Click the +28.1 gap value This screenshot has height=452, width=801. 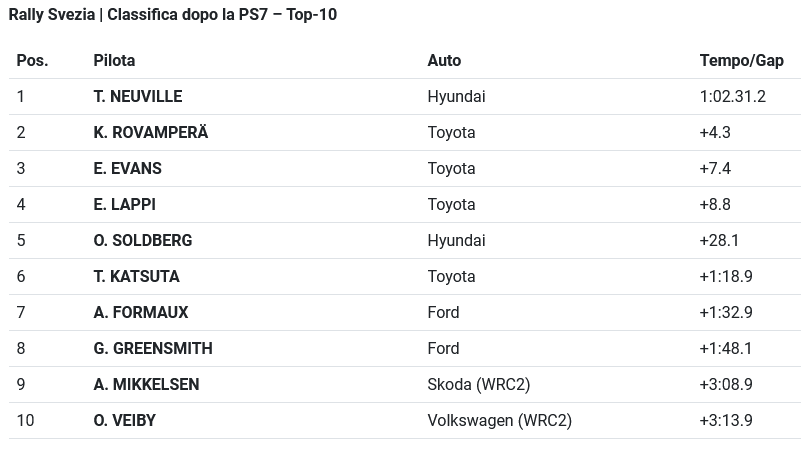point(719,241)
